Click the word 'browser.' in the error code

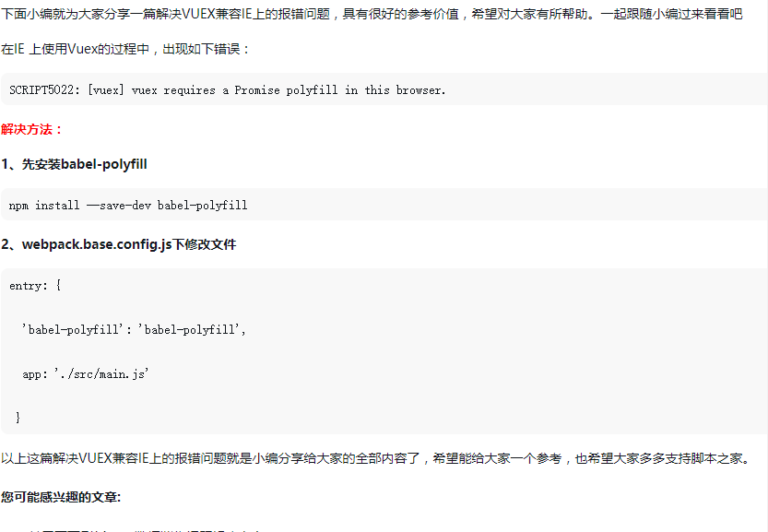point(420,90)
